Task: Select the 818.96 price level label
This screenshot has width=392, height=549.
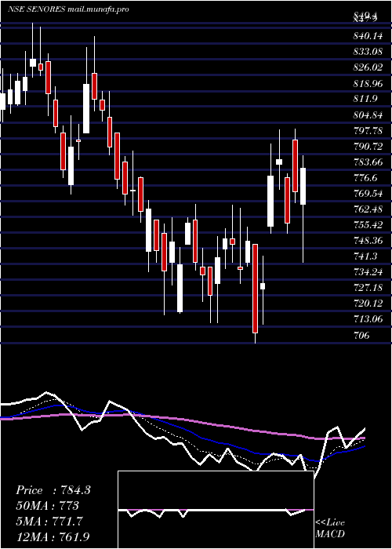Action: pyautogui.click(x=368, y=83)
